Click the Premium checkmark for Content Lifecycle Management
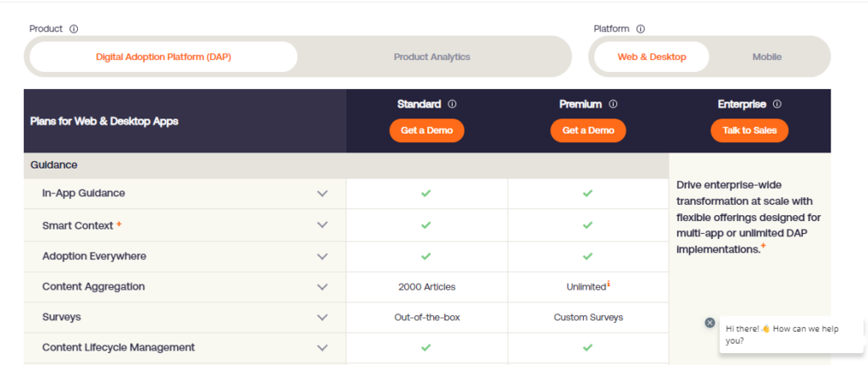Screen dimensions: 868x365 (587, 347)
